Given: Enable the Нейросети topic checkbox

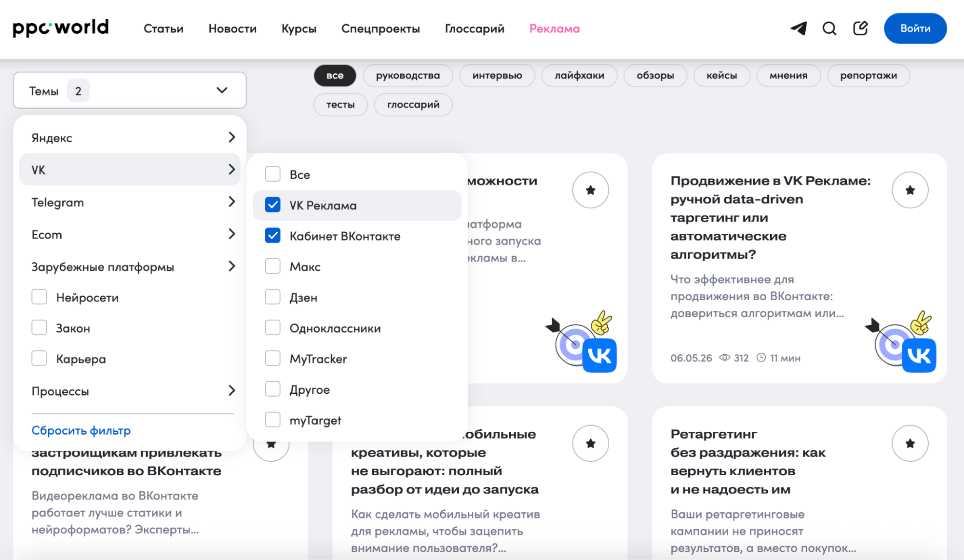Looking at the screenshot, I should [39, 297].
